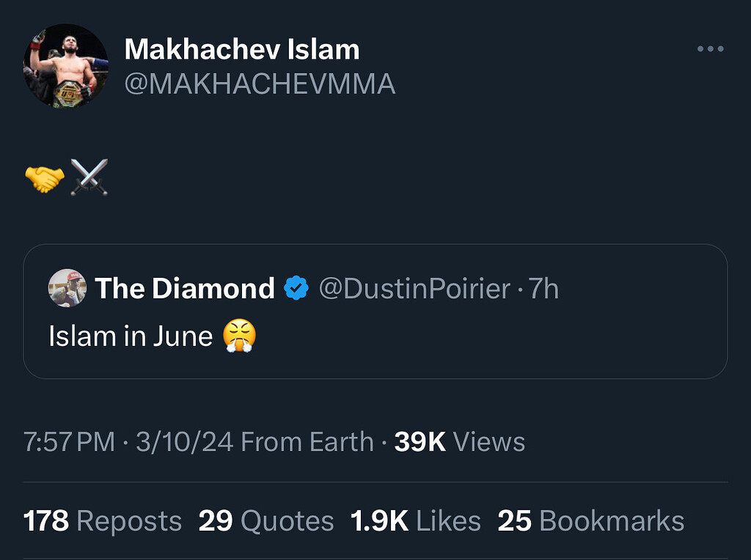Click Makhachev Islam's display name

click(x=242, y=48)
